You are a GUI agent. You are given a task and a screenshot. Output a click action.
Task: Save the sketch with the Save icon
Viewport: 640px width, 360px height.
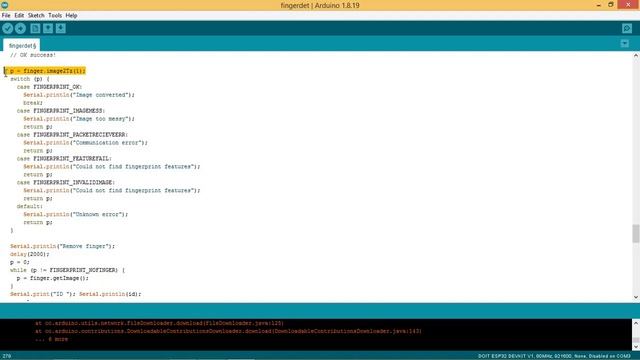[x=60, y=28]
